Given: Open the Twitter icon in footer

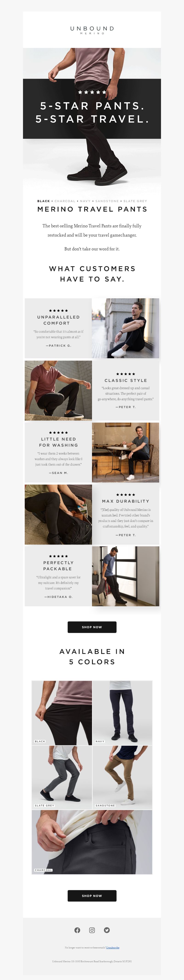Looking at the screenshot, I should [x=107, y=930].
